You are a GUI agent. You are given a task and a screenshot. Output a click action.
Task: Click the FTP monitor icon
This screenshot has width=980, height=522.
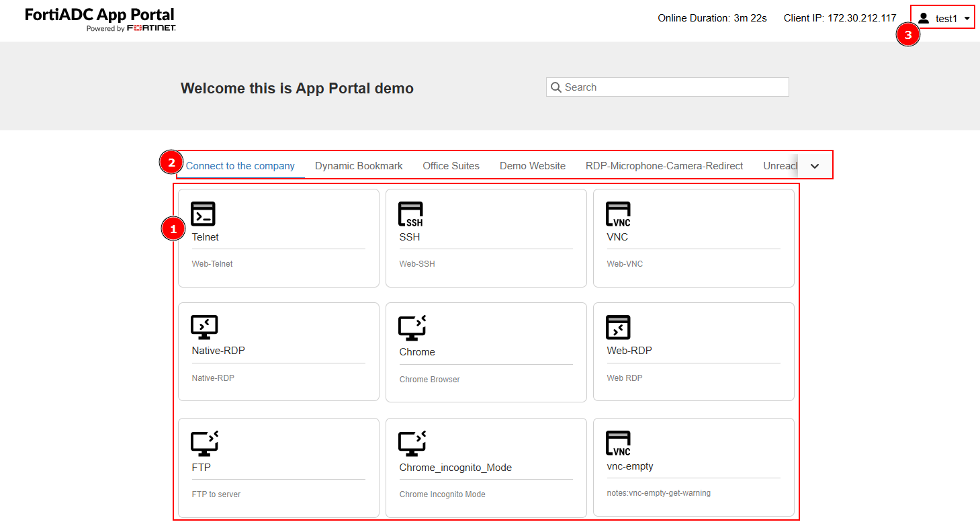tap(205, 443)
